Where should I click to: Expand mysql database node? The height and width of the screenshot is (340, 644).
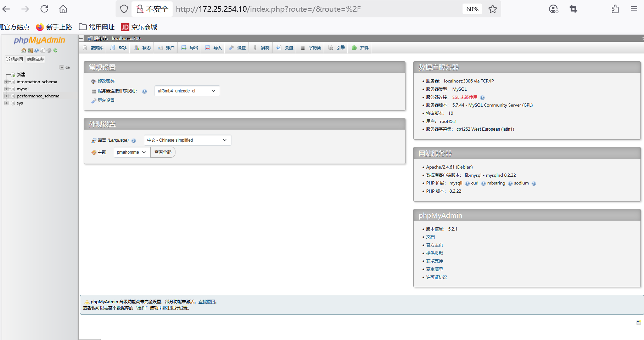[x=6, y=89]
